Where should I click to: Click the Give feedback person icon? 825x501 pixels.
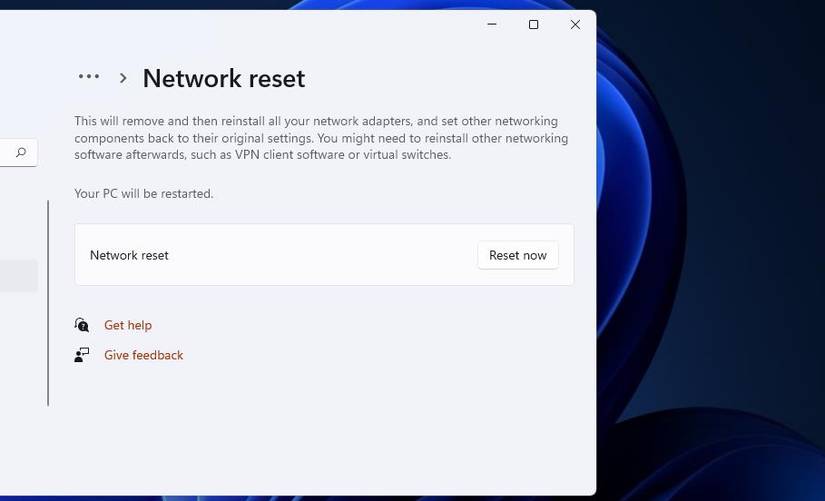82,355
